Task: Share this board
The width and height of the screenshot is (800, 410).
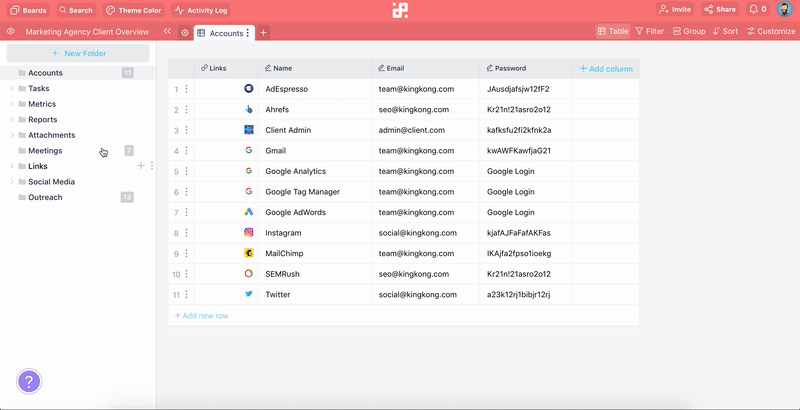Action: pos(720,9)
